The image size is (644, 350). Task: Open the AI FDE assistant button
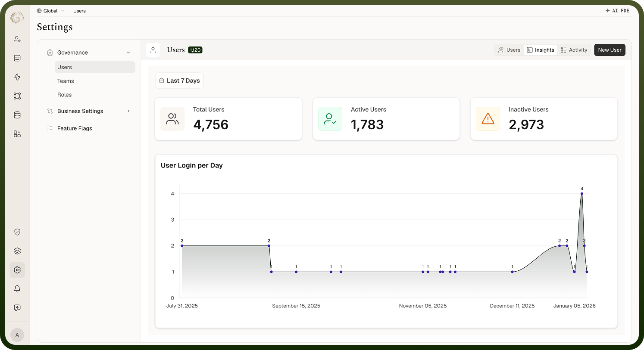coord(617,11)
